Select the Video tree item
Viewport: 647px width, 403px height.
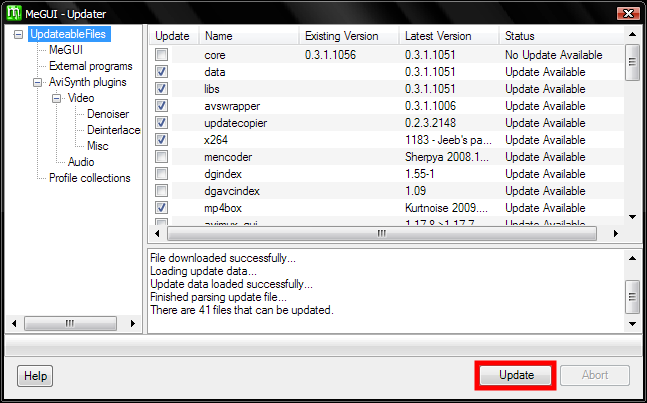tap(81, 98)
